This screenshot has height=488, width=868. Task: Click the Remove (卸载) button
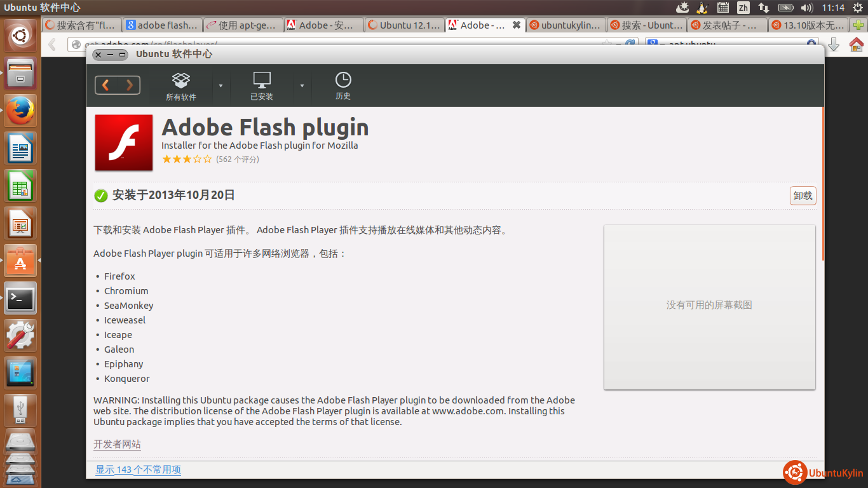pyautogui.click(x=803, y=196)
